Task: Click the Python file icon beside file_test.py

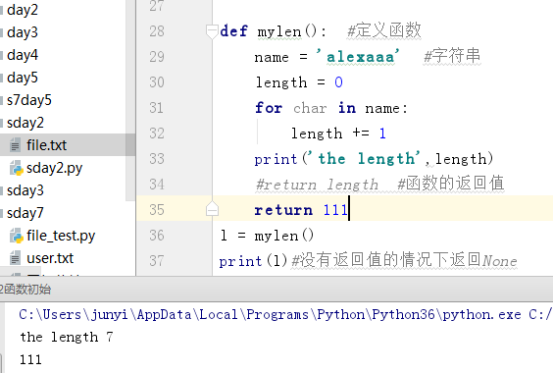Action: click(x=16, y=236)
